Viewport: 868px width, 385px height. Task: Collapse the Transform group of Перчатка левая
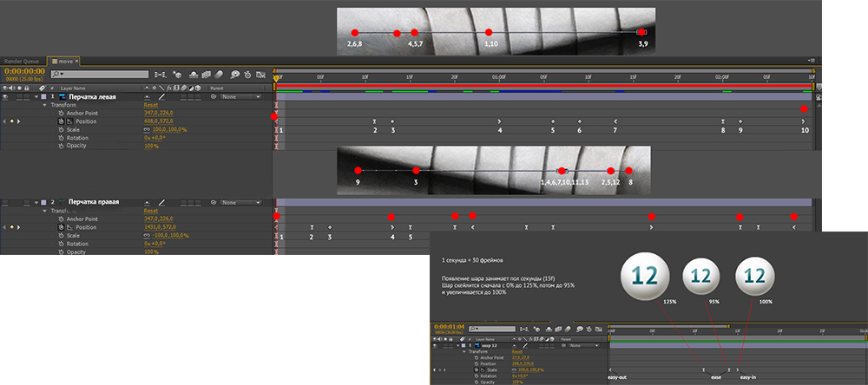44,105
